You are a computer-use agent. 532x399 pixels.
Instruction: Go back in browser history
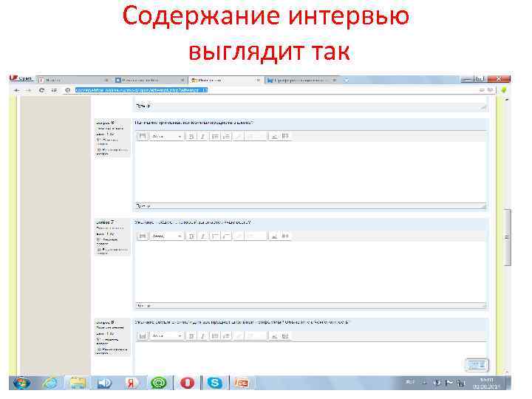point(16,90)
